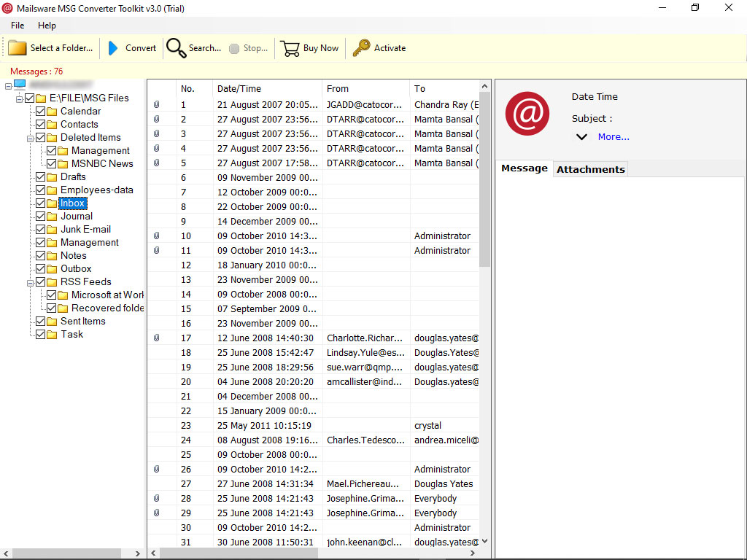The width and height of the screenshot is (747, 560).
Task: Click attachment paperclip icon on message row 5
Action: (x=156, y=163)
